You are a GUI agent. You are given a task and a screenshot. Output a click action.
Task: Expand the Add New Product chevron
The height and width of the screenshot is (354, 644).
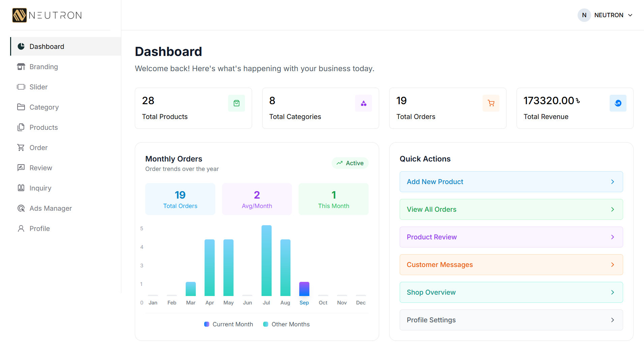[612, 182]
